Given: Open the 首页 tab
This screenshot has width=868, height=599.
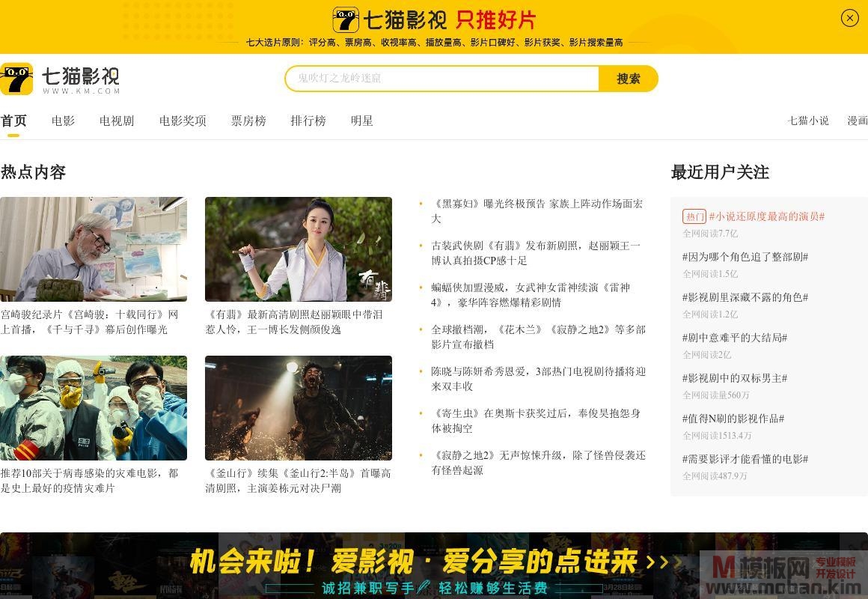Looking at the screenshot, I should click(13, 121).
